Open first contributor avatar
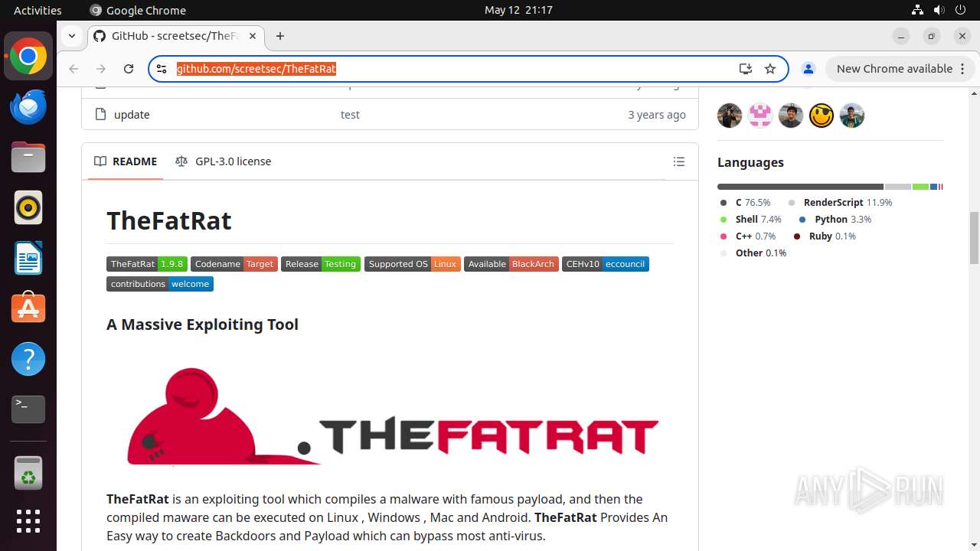Image resolution: width=980 pixels, height=551 pixels. [730, 116]
